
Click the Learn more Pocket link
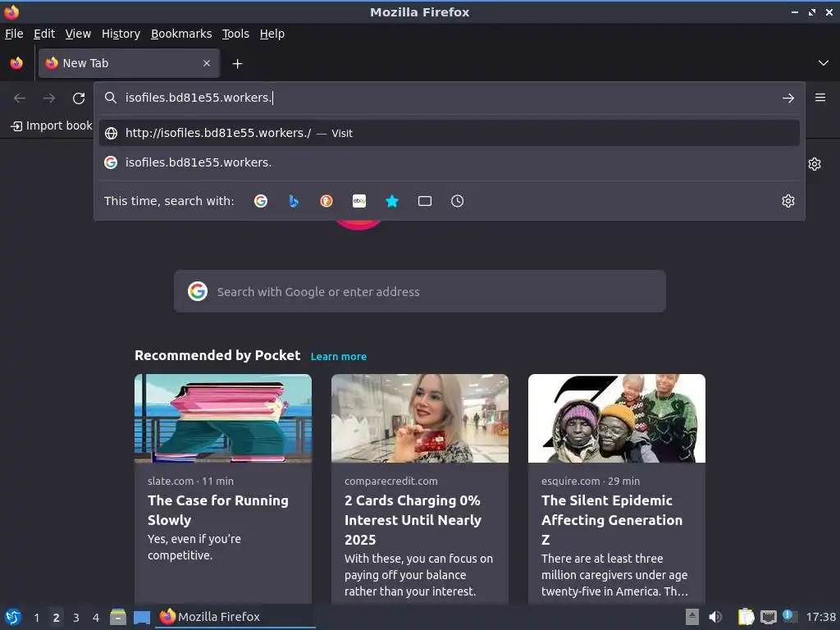tap(339, 357)
